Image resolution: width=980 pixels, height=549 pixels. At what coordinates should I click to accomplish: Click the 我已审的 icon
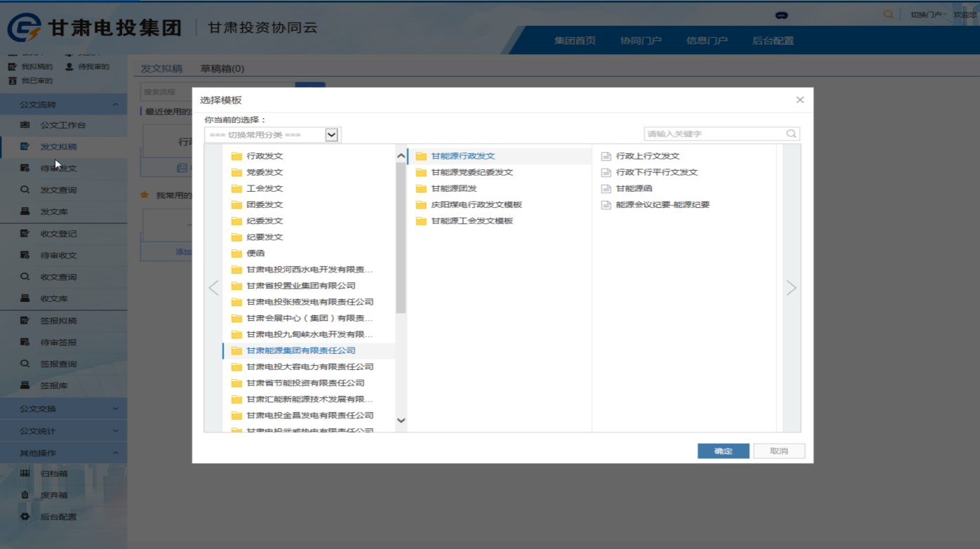click(12, 81)
